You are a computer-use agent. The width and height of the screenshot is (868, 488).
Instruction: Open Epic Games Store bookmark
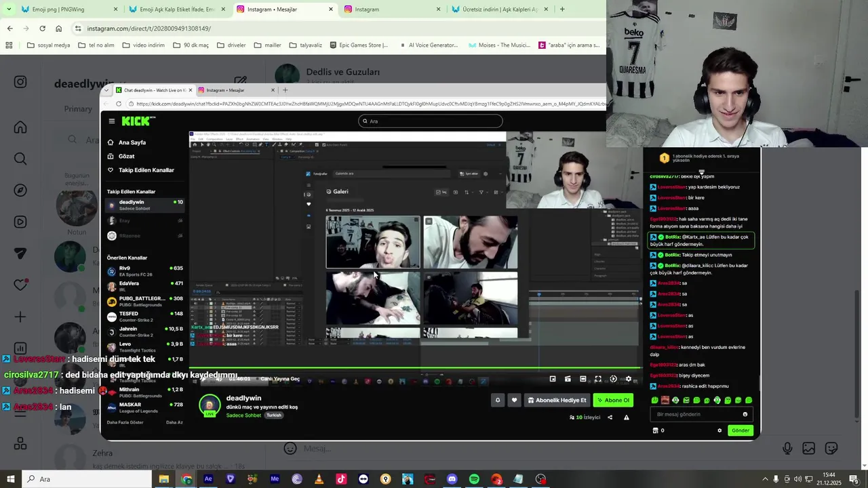point(359,45)
